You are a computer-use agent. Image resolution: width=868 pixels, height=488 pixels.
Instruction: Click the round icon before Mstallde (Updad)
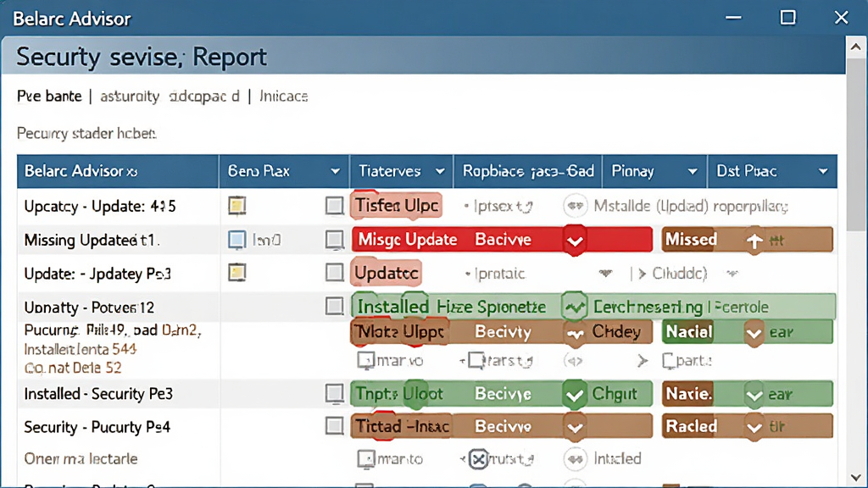pos(576,206)
